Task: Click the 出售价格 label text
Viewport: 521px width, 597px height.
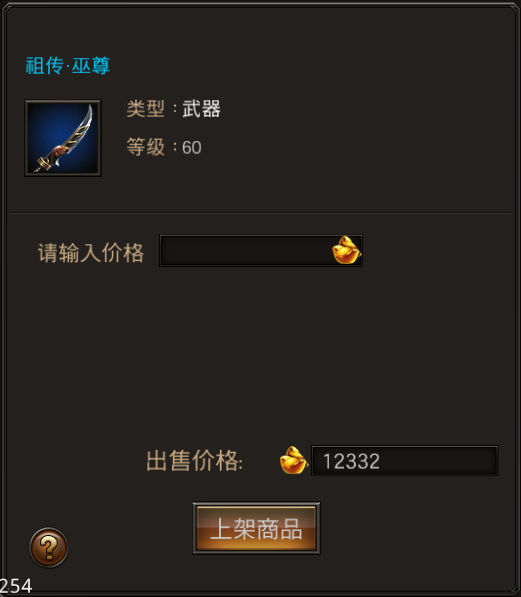Action: coord(192,461)
